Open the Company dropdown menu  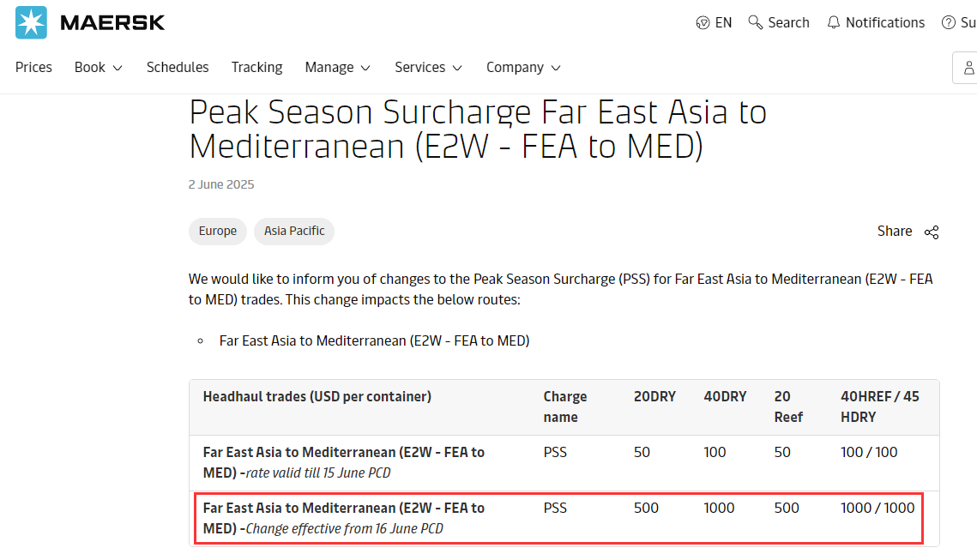tap(523, 67)
